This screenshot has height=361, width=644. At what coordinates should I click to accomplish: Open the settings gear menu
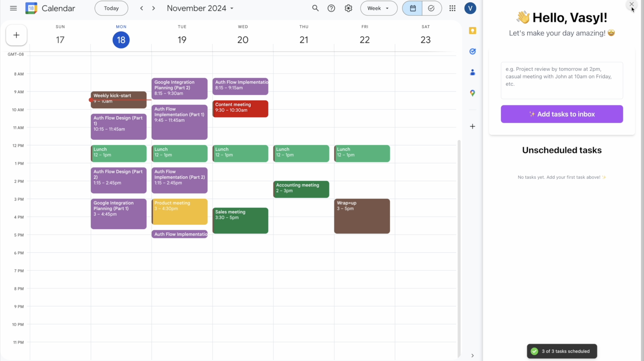point(348,8)
